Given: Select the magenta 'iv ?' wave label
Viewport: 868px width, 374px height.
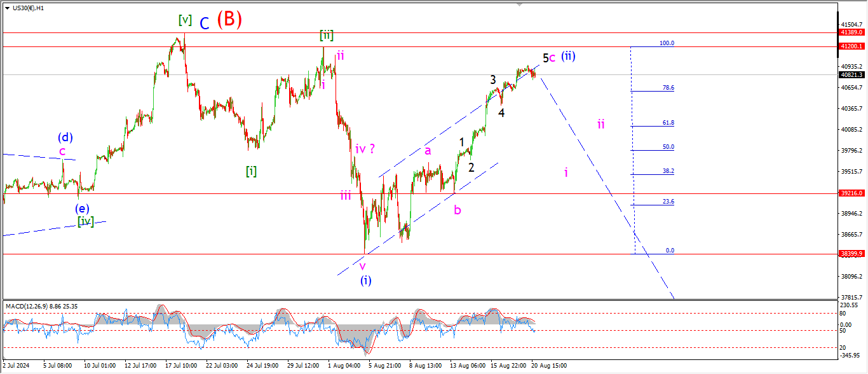Looking at the screenshot, I should point(365,149).
